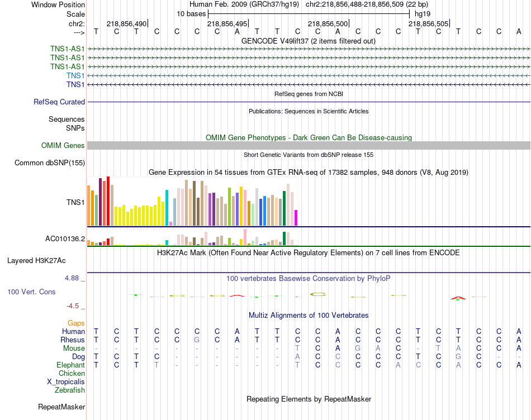
Task: Click the 100 Vert. Cons label
Action: click(31, 292)
